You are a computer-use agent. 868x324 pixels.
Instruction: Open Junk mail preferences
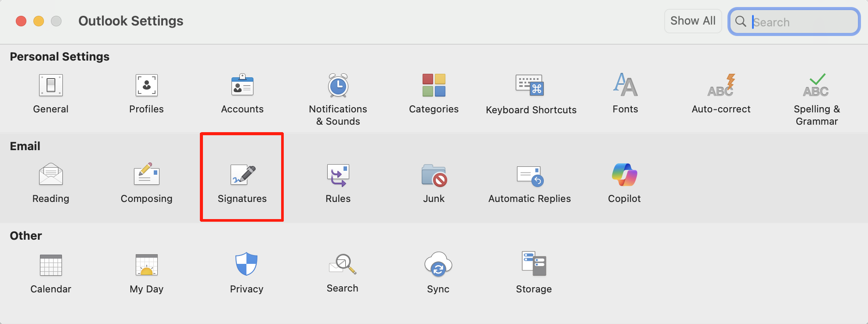(434, 175)
